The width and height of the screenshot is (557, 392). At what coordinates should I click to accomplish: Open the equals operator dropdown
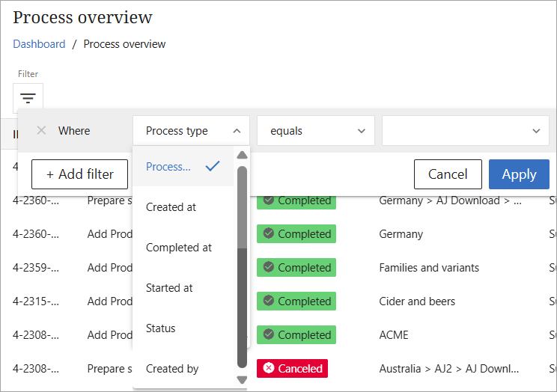(315, 131)
